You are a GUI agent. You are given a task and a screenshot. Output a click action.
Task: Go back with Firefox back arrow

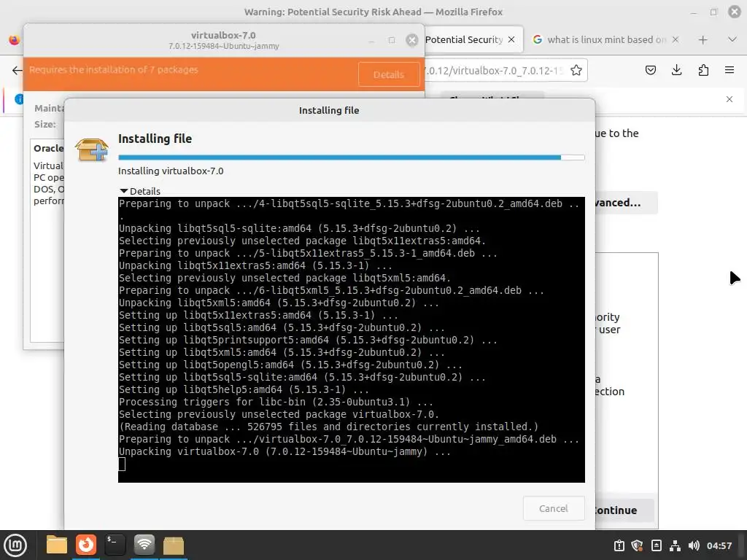tap(17, 71)
